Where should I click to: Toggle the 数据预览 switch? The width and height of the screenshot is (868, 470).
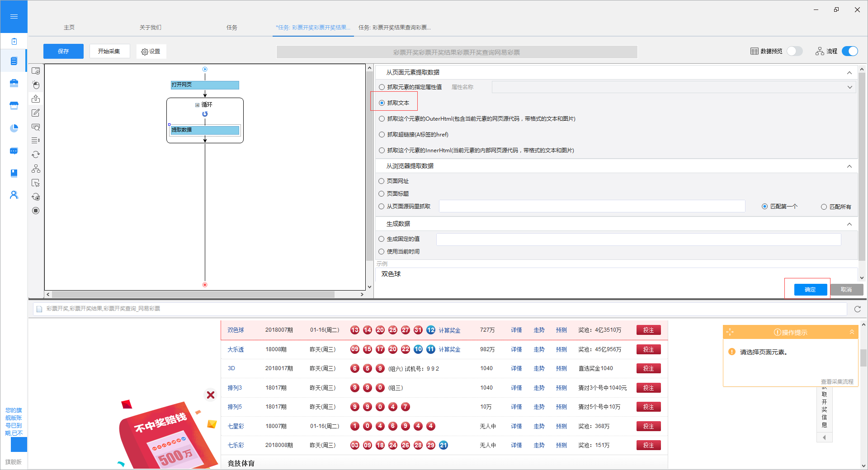tap(794, 51)
